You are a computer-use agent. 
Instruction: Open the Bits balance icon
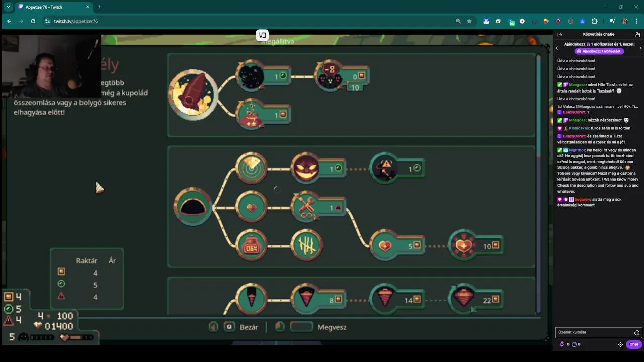(x=562, y=344)
